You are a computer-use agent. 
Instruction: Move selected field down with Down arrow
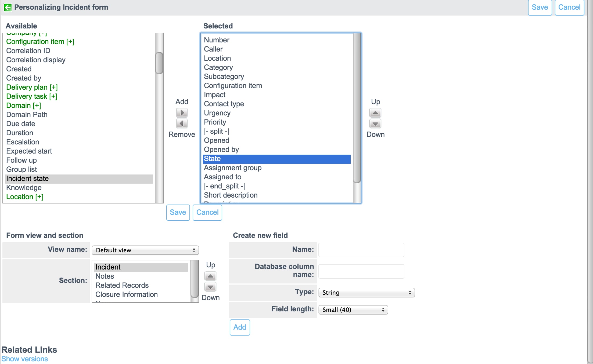375,124
